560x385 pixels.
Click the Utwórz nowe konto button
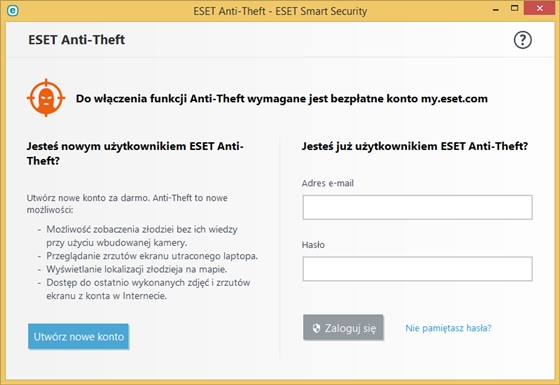point(78,336)
